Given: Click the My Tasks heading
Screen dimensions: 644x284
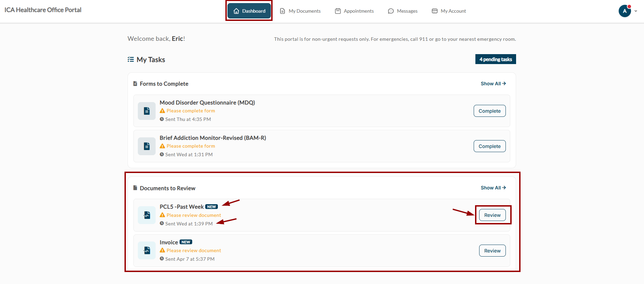Looking at the screenshot, I should coord(151,60).
